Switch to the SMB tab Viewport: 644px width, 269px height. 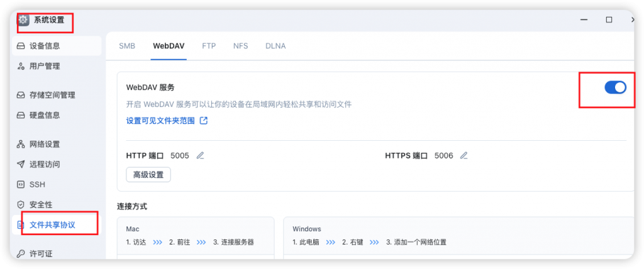tap(127, 46)
